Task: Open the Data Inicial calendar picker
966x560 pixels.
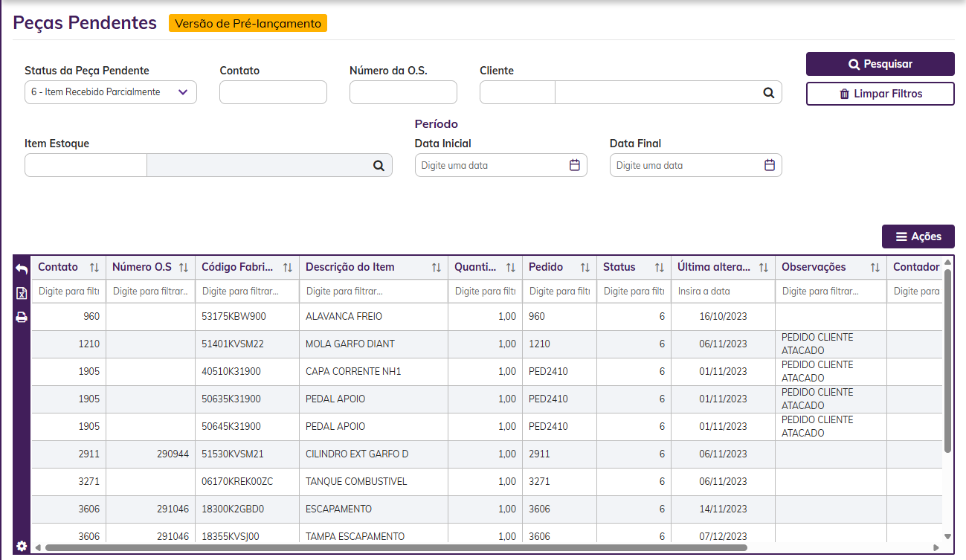Action: (574, 165)
